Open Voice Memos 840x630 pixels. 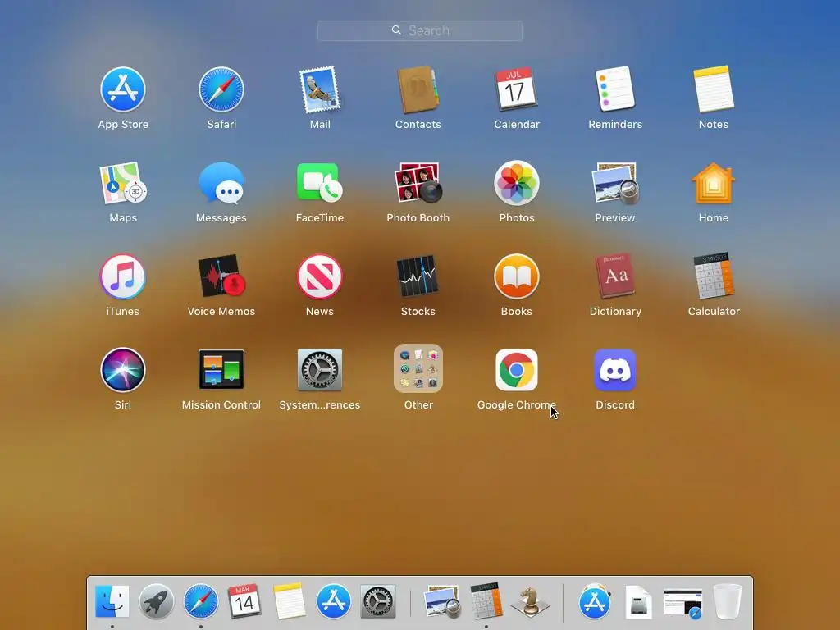[221, 276]
